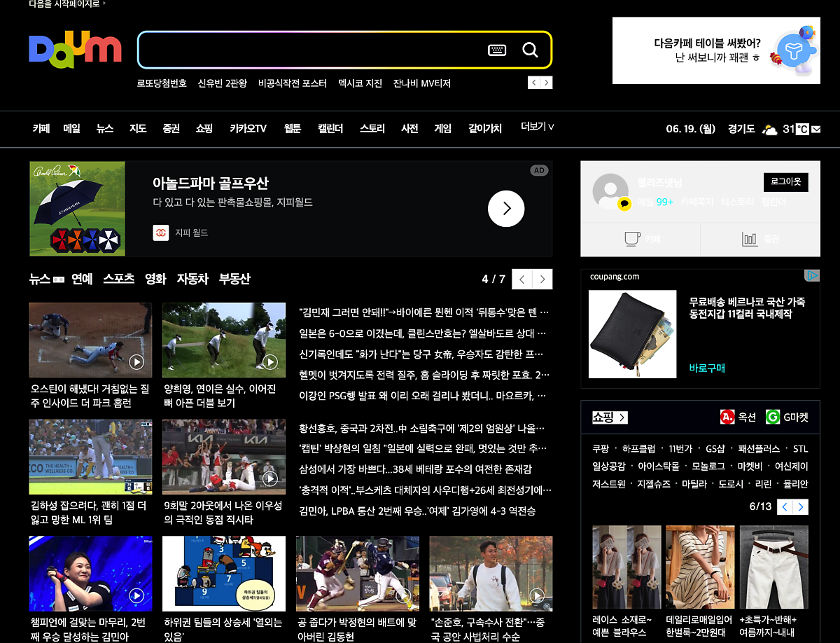Open the 사전 menu item

click(x=409, y=129)
